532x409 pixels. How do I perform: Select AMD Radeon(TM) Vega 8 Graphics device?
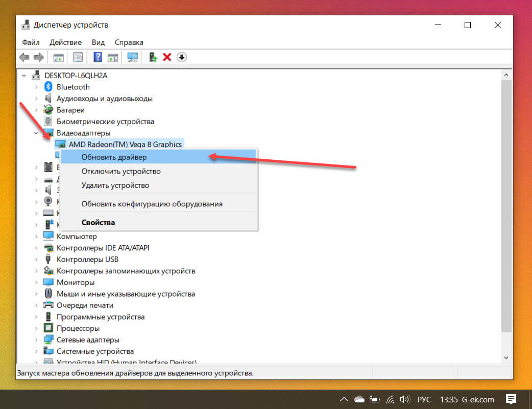[x=125, y=145]
